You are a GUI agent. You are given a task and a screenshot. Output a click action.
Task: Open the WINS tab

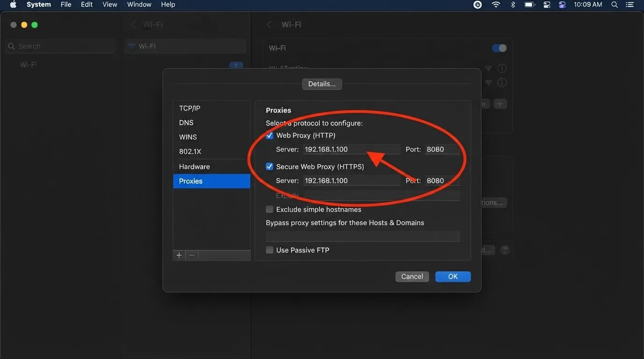(212, 137)
